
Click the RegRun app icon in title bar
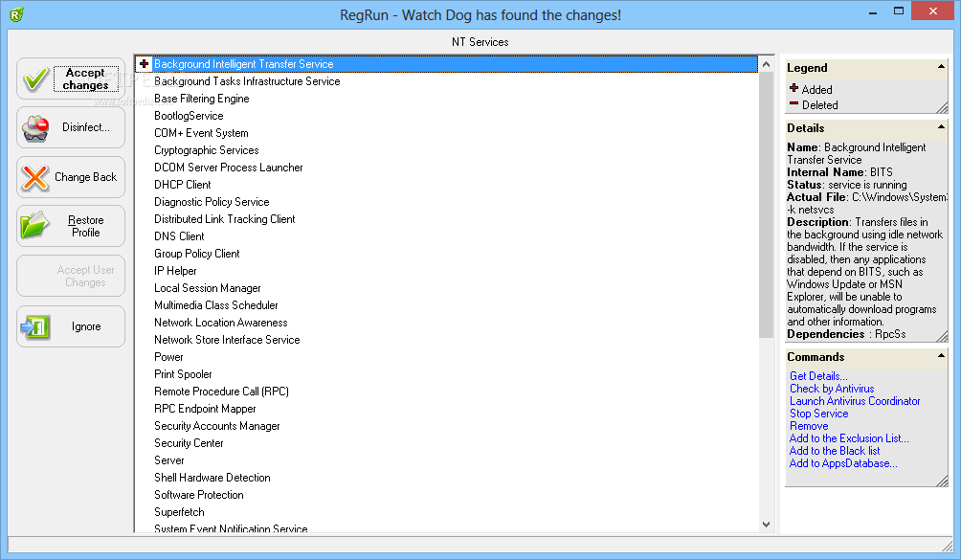coord(16,14)
